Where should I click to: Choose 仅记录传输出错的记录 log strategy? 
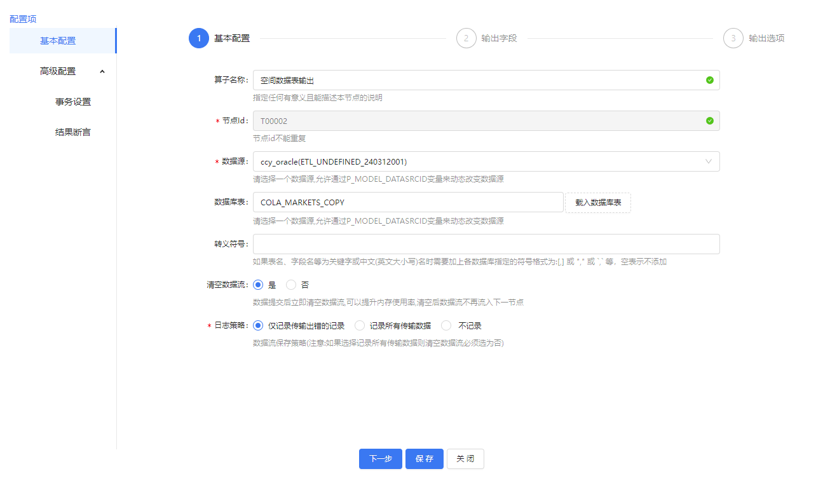258,325
